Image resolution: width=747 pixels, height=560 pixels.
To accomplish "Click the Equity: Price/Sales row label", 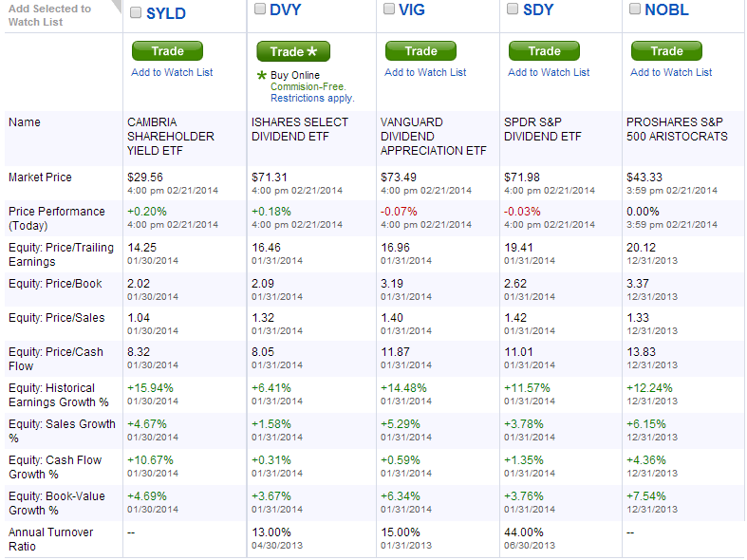I will (57, 318).
